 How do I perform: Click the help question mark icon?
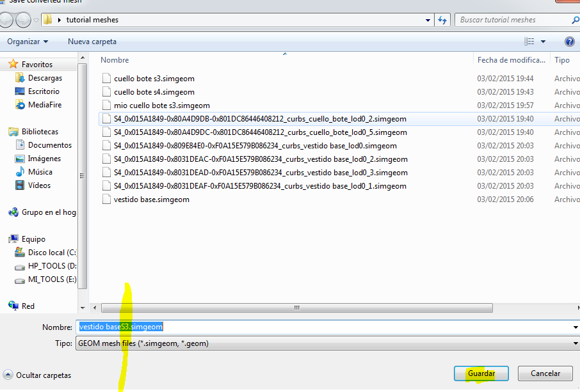click(569, 42)
